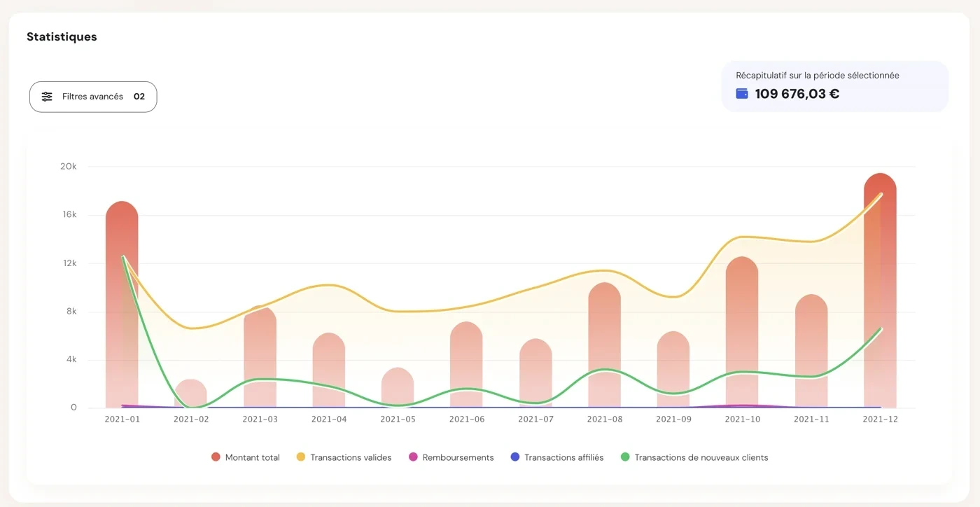Click the 2021-01 axis label
Screen dimensions: 980x507
tap(122, 419)
